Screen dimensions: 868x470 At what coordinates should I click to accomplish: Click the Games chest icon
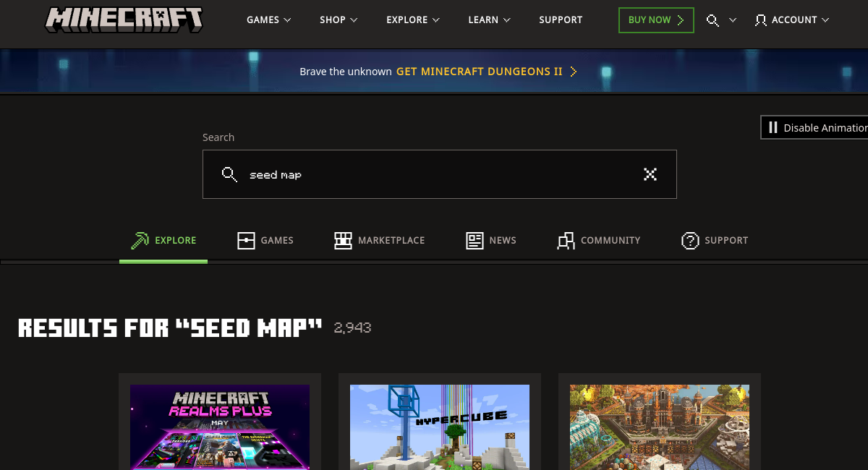coord(246,241)
